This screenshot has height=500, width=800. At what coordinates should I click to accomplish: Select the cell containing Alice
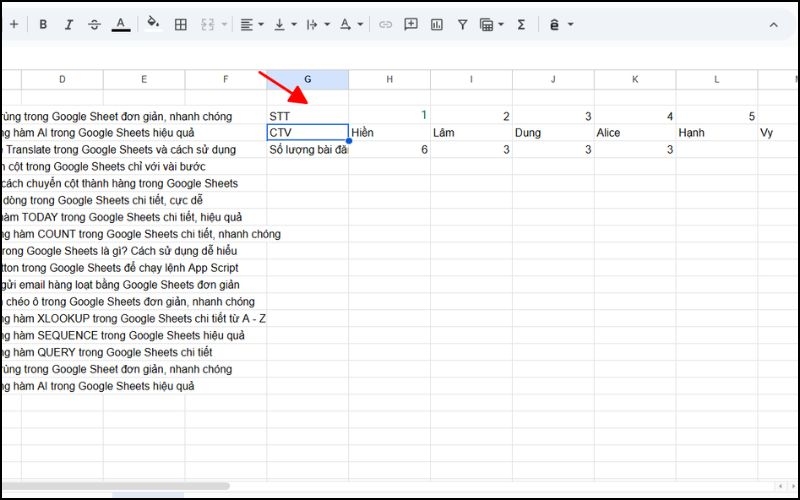pos(635,132)
